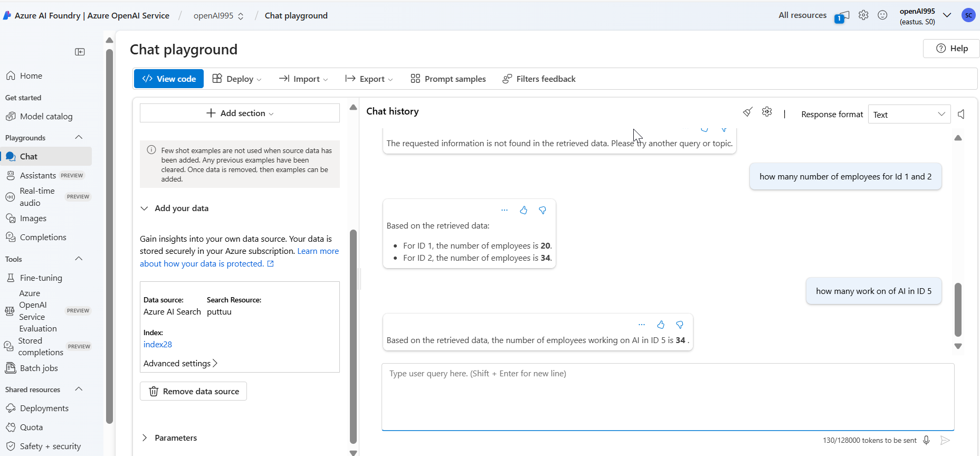This screenshot has height=456, width=980.
Task: Collapse the Tools section
Action: 79,259
